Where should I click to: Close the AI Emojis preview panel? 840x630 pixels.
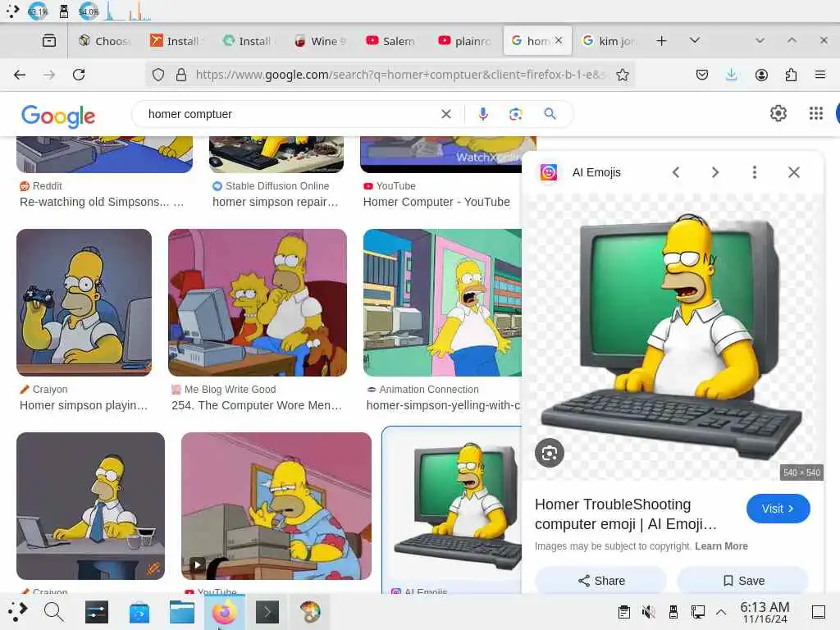pyautogui.click(x=794, y=172)
